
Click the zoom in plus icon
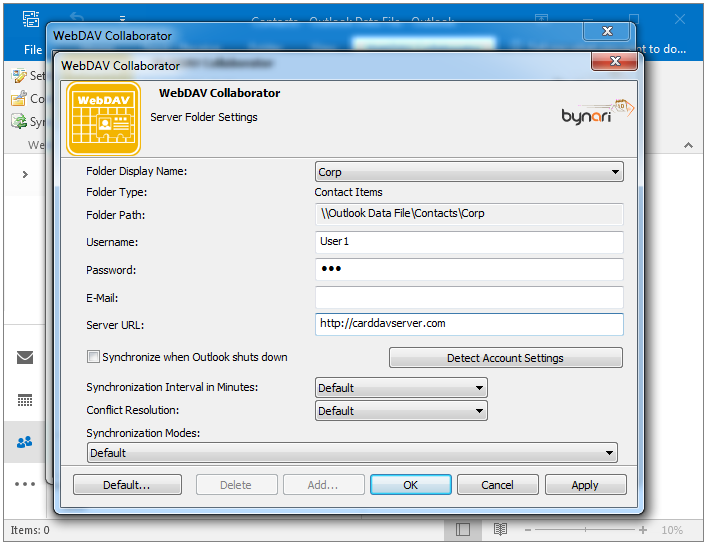click(x=643, y=529)
